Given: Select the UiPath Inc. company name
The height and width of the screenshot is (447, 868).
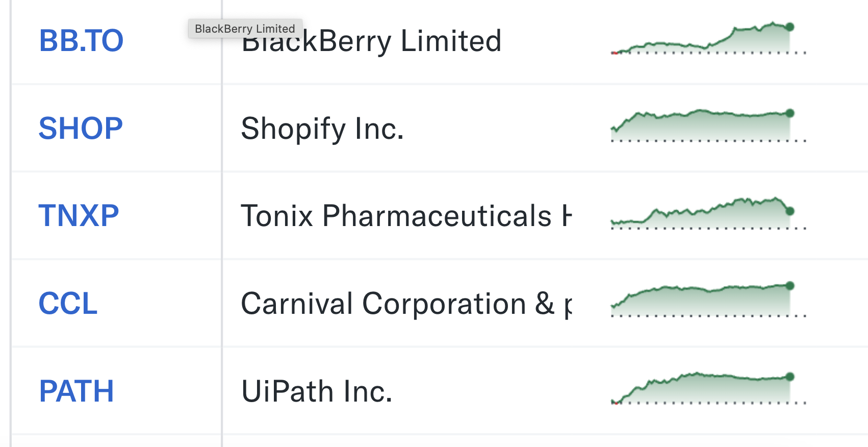Looking at the screenshot, I should point(317,391).
